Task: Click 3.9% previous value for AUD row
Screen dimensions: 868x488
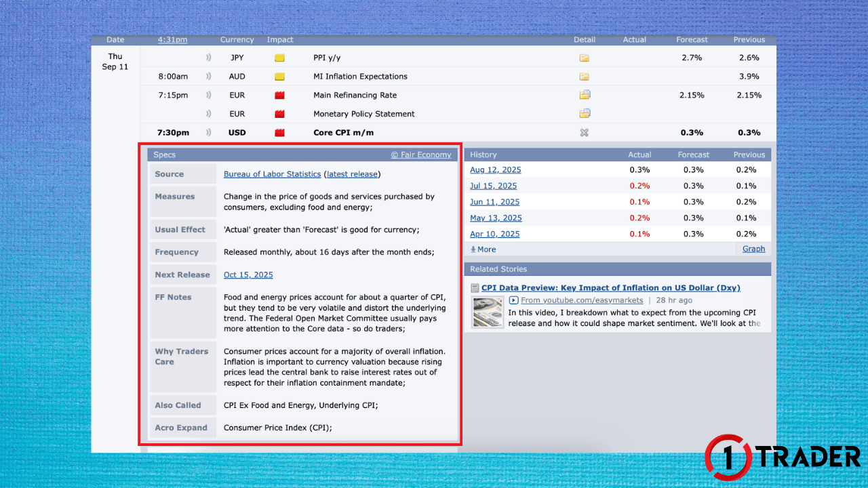Action: (749, 77)
